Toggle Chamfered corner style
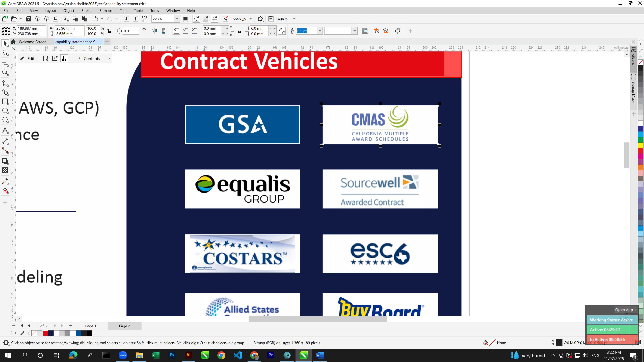The width and height of the screenshot is (644, 362). (195, 31)
